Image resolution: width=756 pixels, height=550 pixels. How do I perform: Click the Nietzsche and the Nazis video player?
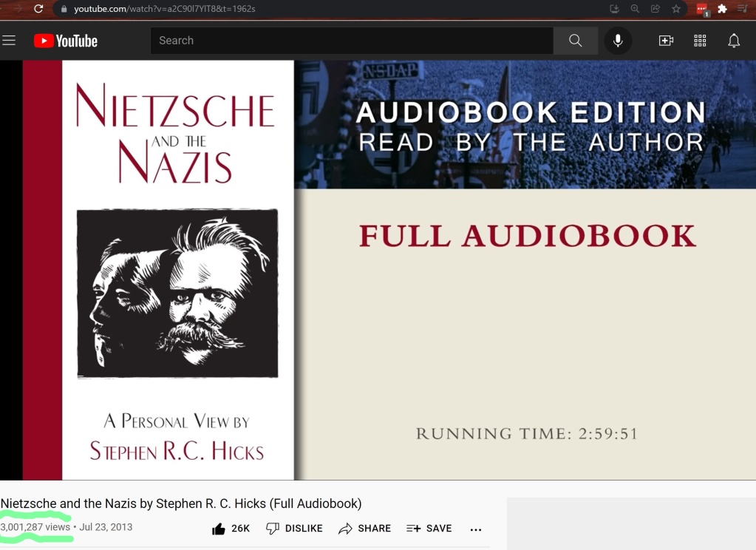[378, 270]
